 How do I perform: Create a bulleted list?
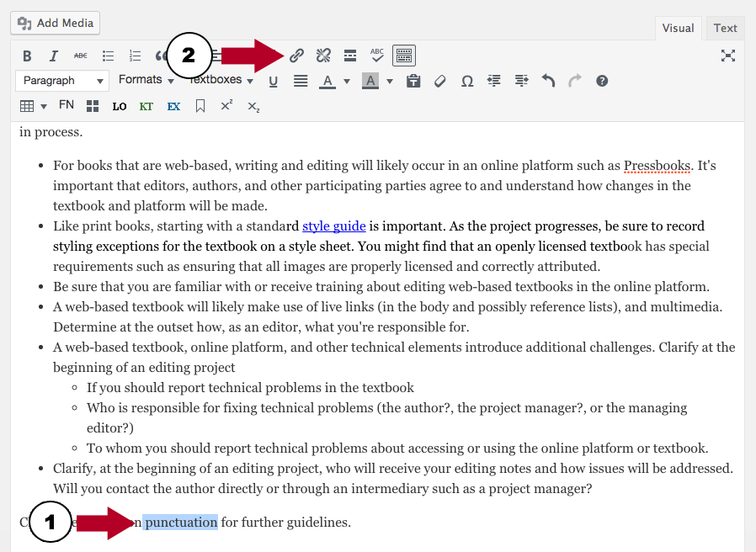pos(108,56)
